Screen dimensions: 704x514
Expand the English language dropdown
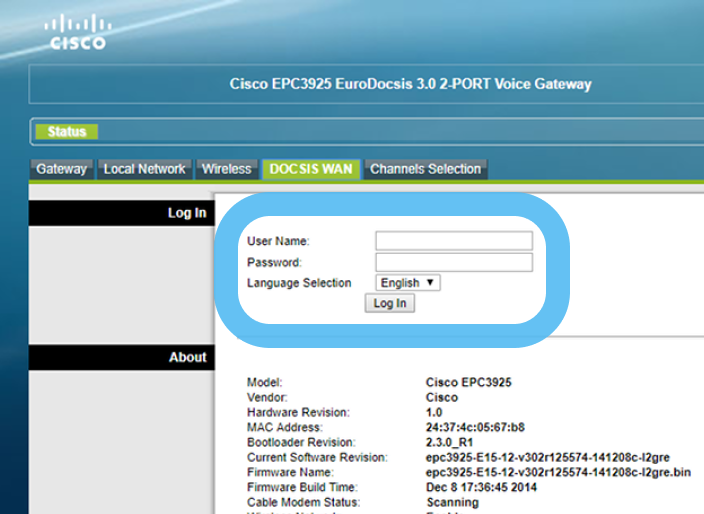[x=408, y=283]
